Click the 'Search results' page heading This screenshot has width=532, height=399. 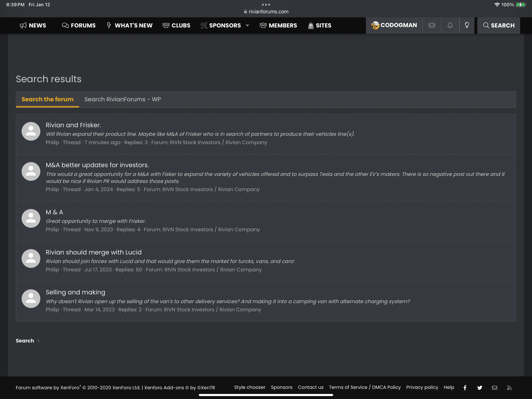tap(48, 79)
